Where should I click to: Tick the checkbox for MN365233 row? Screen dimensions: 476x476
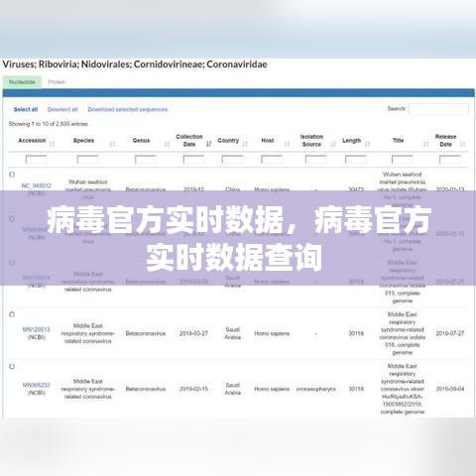[12, 366]
